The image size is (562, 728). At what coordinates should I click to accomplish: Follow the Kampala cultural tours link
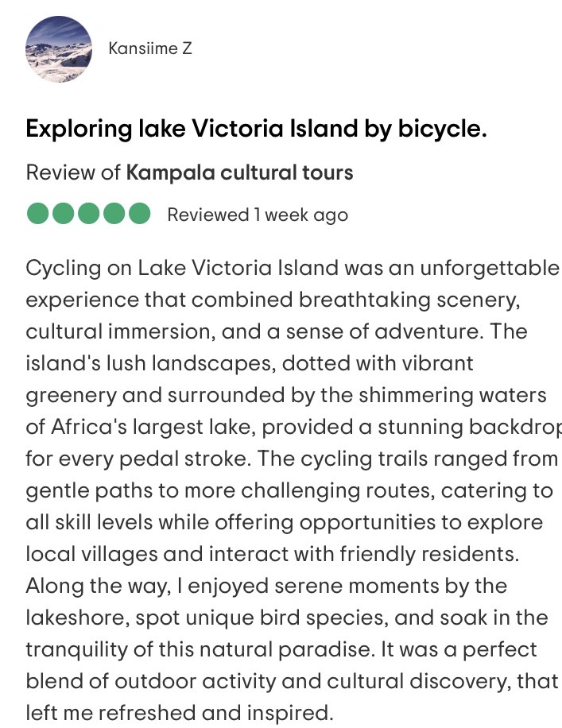[239, 172]
